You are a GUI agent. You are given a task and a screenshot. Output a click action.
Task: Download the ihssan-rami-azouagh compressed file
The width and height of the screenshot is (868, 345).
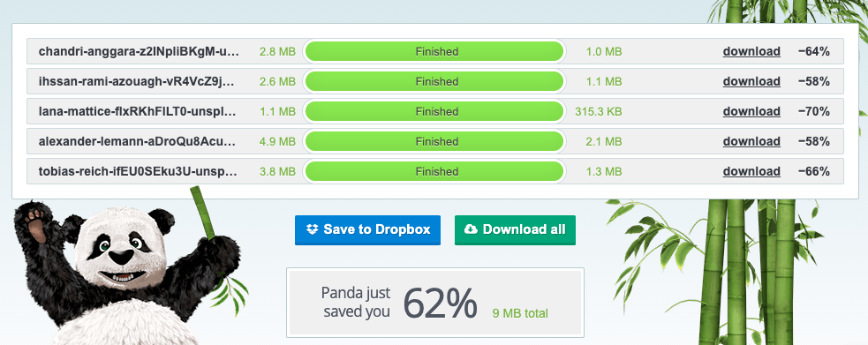pos(751,81)
